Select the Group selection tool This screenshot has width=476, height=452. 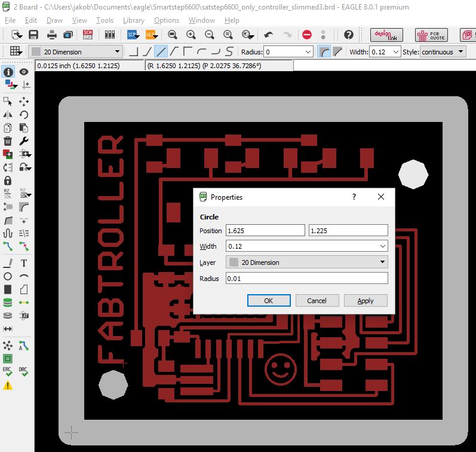[x=8, y=101]
